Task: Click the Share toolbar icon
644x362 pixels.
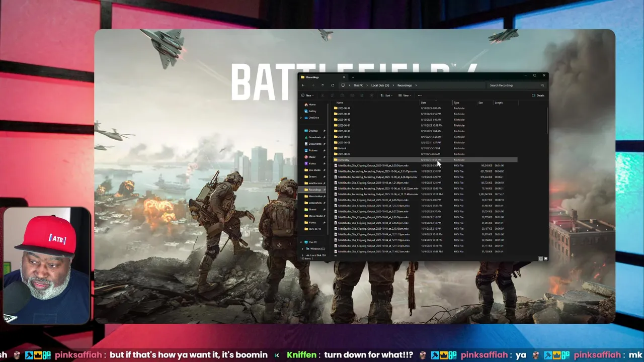Action: tap(362, 96)
